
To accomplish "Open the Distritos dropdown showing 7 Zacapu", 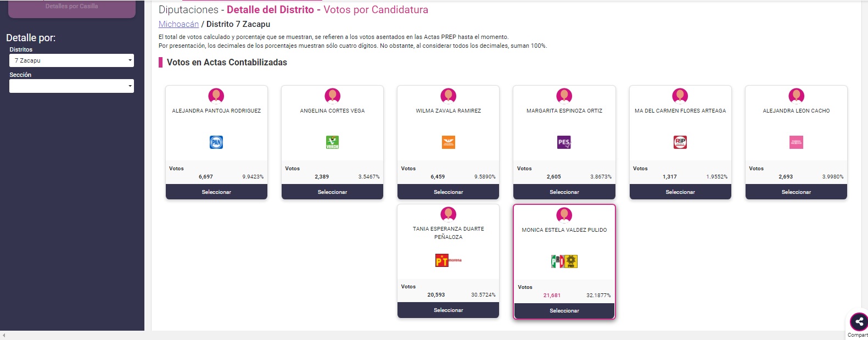I will coord(71,60).
